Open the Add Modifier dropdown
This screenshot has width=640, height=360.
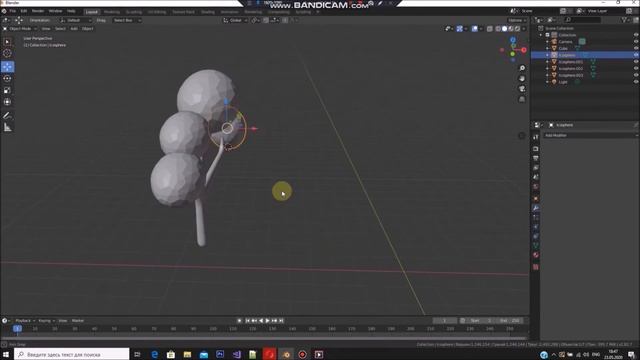pyautogui.click(x=591, y=135)
